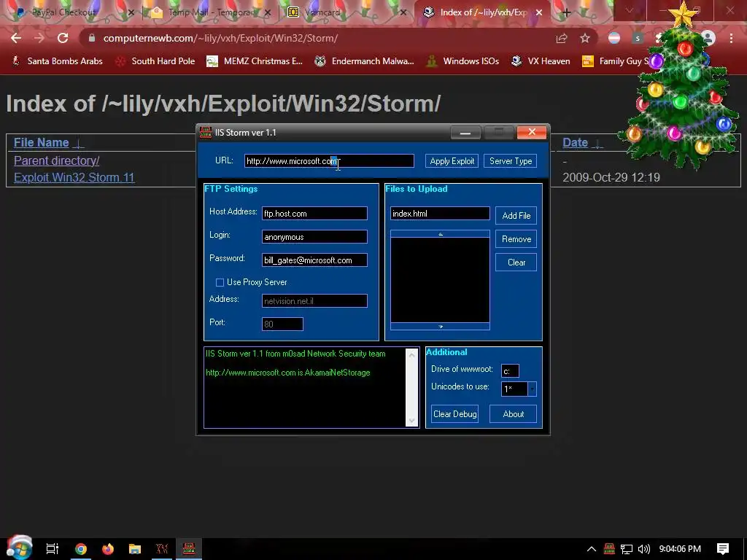The width and height of the screenshot is (747, 560).
Task: Open Chrome three-dot menu
Action: pyautogui.click(x=731, y=38)
